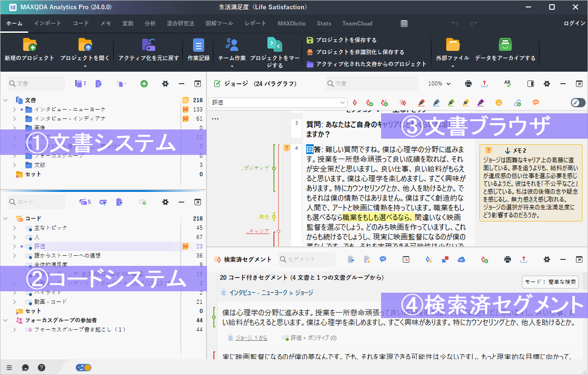Click the activated documents icon showing 7

(81, 84)
